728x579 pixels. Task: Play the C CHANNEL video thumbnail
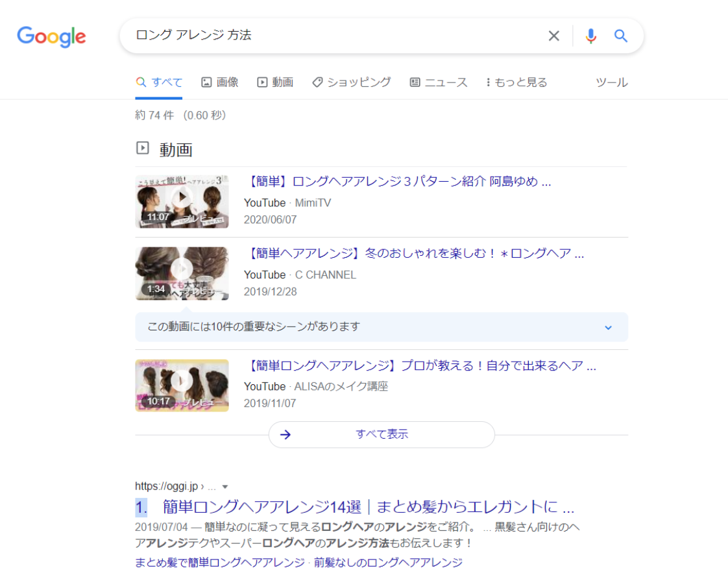point(182,273)
